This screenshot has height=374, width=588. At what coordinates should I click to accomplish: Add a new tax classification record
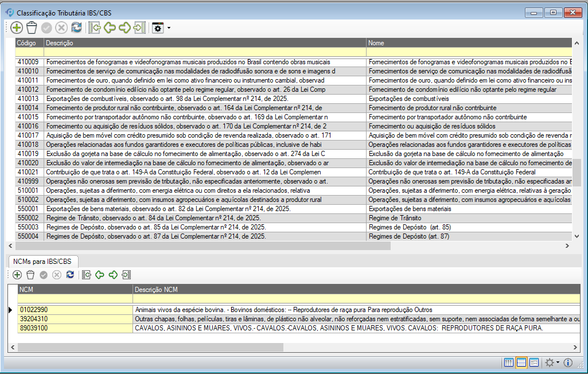click(17, 28)
